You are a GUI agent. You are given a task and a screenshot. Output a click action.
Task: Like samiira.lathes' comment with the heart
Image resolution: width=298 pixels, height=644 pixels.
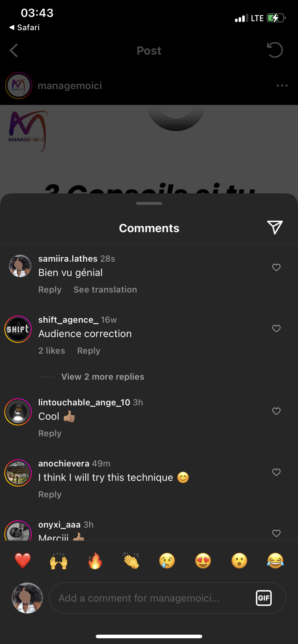(x=276, y=267)
